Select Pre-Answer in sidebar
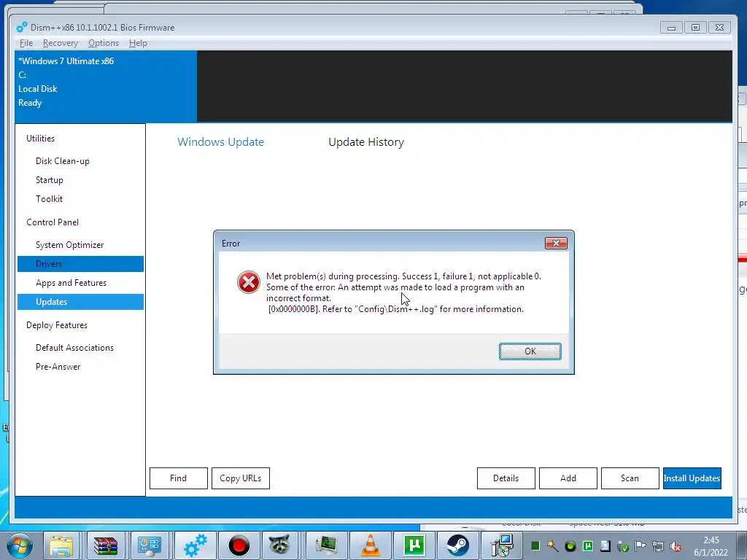The width and height of the screenshot is (747, 560). (x=58, y=367)
